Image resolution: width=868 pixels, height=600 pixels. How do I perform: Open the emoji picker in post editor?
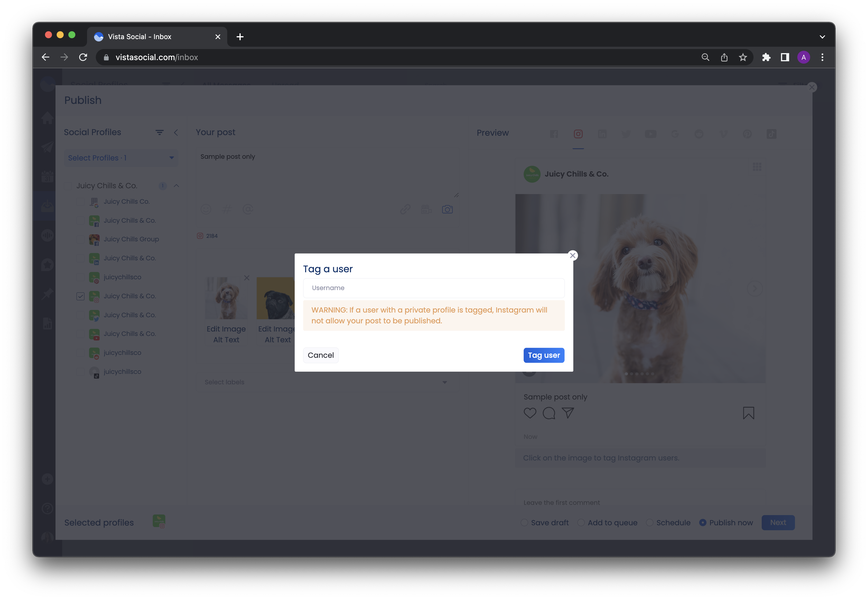tap(206, 210)
